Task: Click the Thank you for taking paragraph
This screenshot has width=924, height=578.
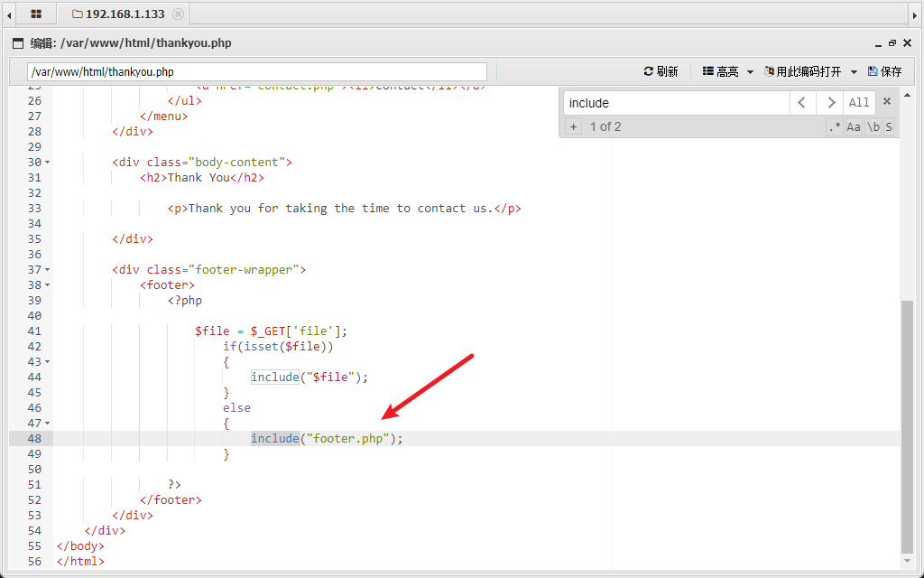Action: pos(344,209)
